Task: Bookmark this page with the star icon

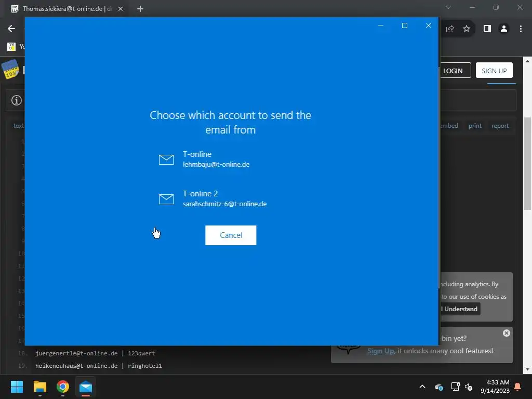Action: (x=467, y=29)
